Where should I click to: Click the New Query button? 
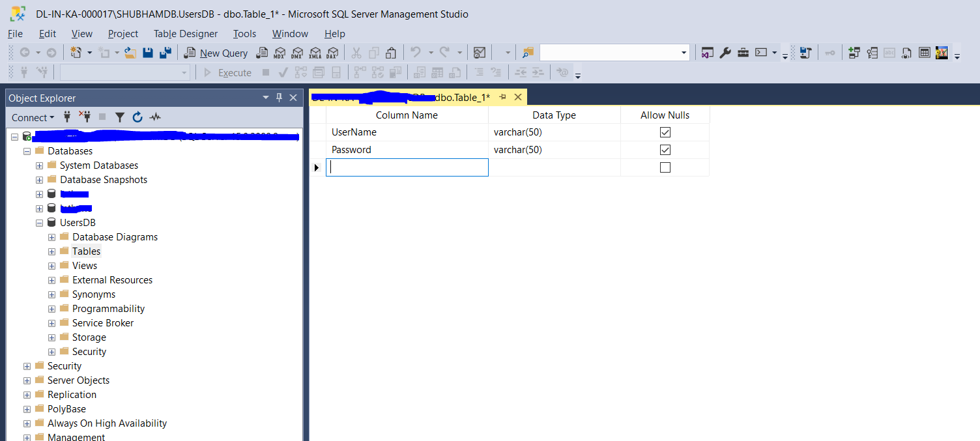pos(216,53)
